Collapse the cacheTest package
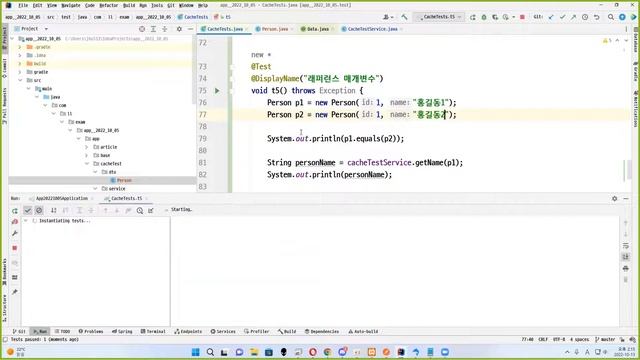 click(x=86, y=164)
